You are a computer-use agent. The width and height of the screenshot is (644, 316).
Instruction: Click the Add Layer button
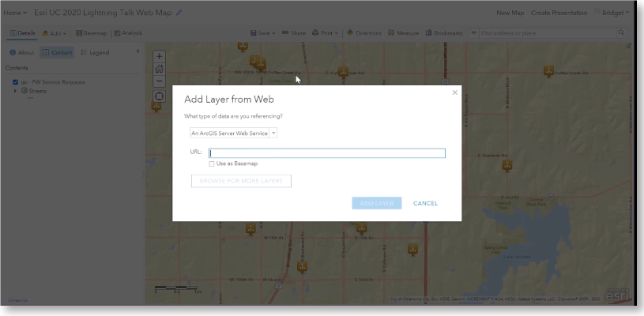377,203
